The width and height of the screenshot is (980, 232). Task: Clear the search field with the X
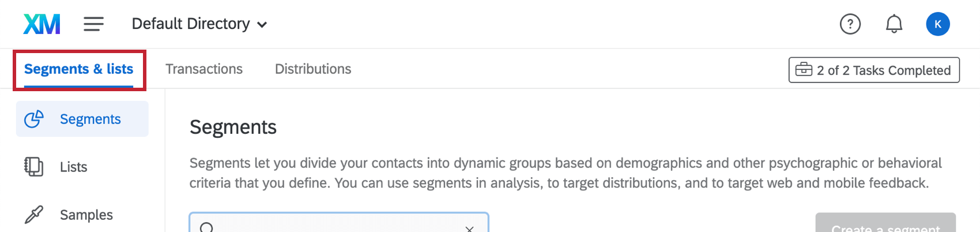[x=469, y=229]
